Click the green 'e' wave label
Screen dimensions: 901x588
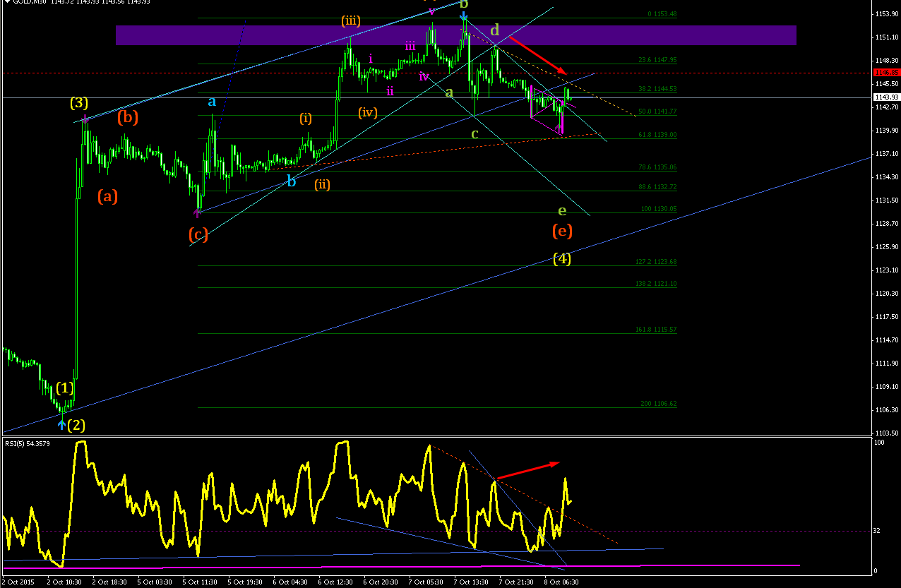[x=562, y=210]
